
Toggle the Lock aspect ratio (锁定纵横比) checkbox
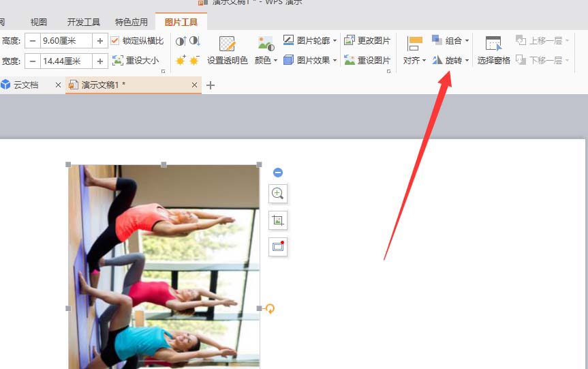click(115, 40)
